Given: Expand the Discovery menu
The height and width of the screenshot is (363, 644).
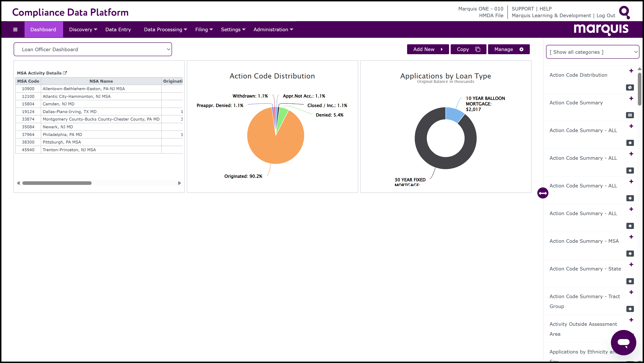Looking at the screenshot, I should pos(83,29).
